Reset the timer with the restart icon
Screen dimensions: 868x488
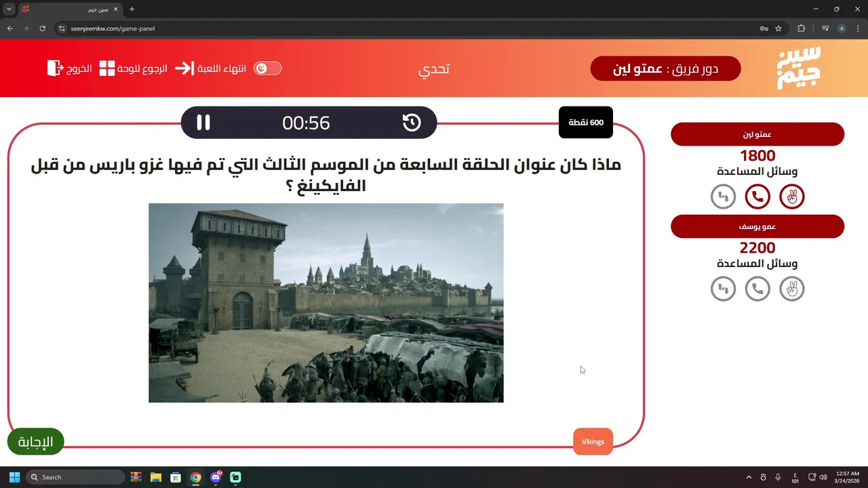pyautogui.click(x=412, y=123)
